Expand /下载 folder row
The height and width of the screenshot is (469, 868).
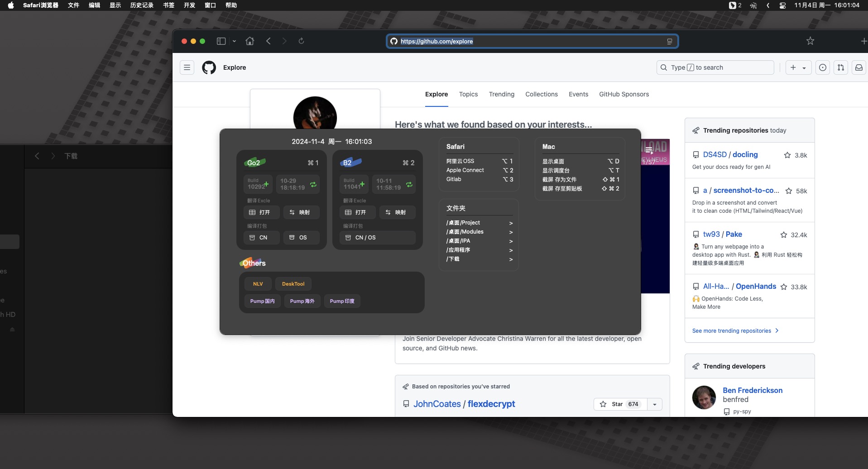click(x=480, y=259)
